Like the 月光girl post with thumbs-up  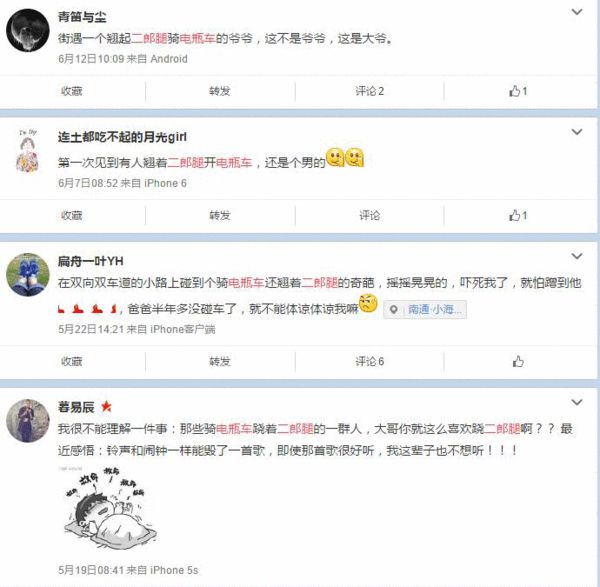(x=518, y=215)
